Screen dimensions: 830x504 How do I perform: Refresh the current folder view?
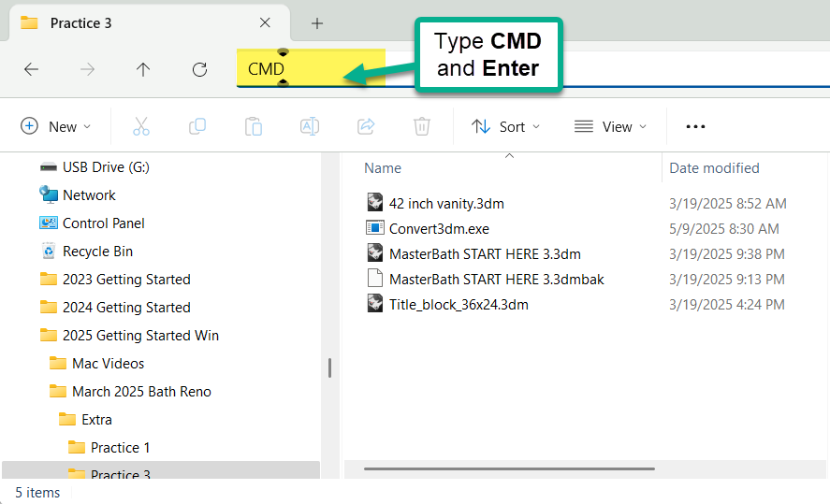tap(199, 69)
